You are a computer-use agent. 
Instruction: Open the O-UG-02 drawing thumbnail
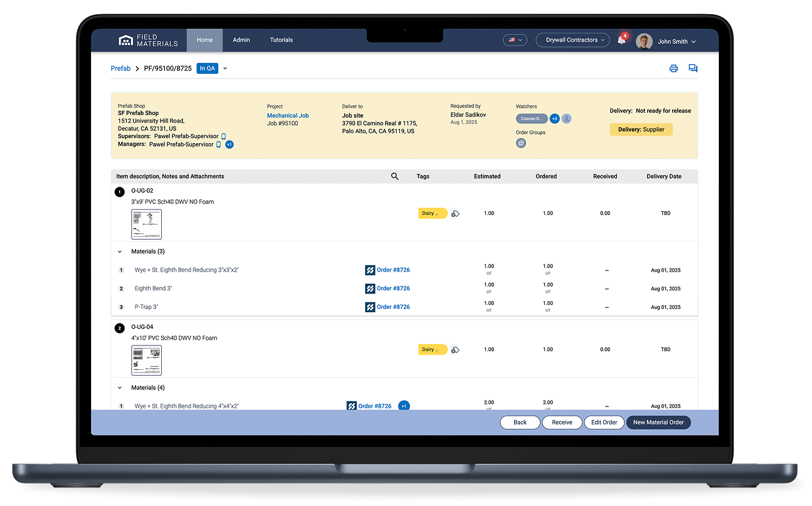tap(146, 224)
